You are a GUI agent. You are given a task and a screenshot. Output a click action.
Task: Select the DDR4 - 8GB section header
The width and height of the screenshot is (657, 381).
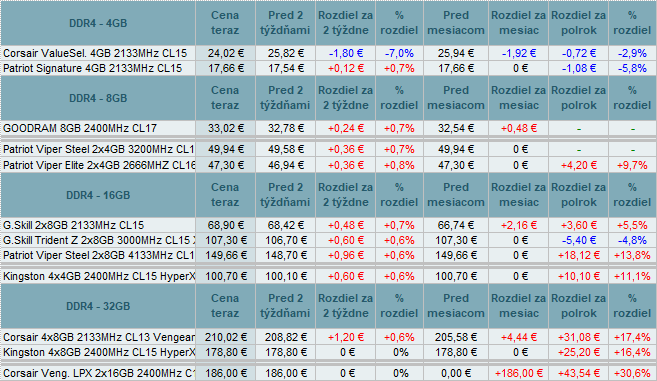[x=98, y=98]
